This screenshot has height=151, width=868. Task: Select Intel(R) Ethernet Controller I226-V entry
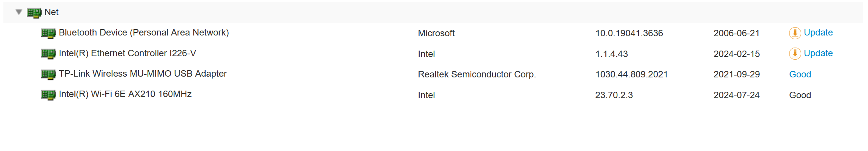click(127, 53)
